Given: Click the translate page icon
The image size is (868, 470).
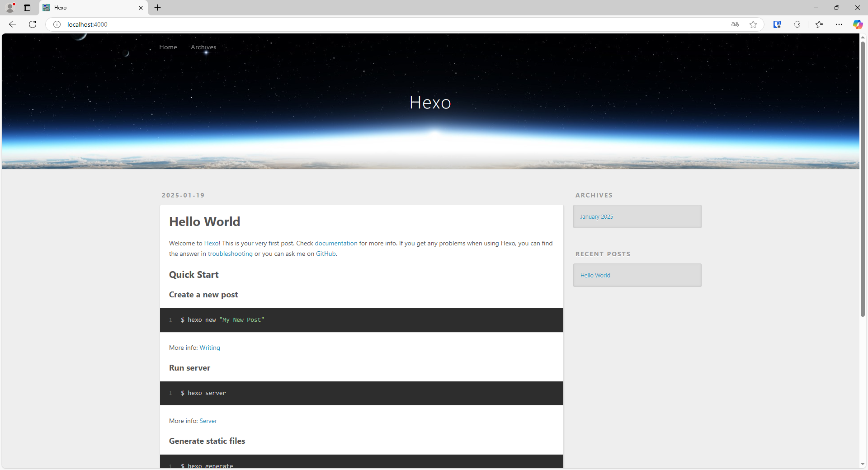Looking at the screenshot, I should point(735,24).
